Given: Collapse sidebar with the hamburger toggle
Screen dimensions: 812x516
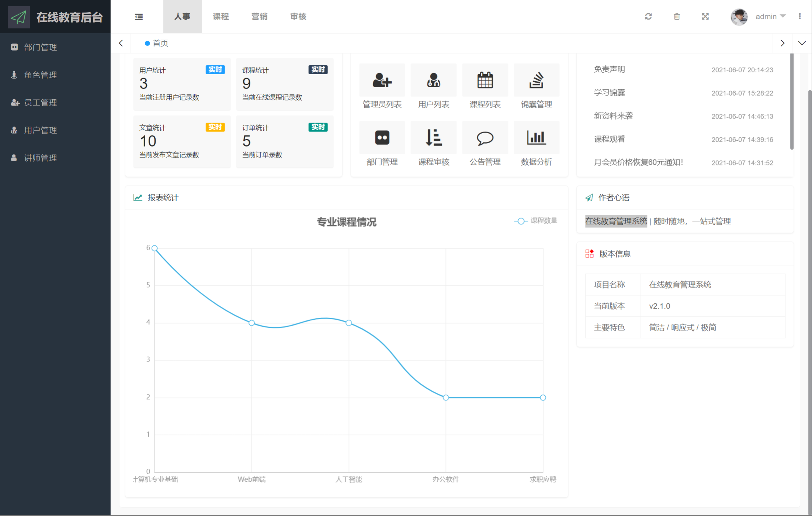Looking at the screenshot, I should (x=139, y=17).
